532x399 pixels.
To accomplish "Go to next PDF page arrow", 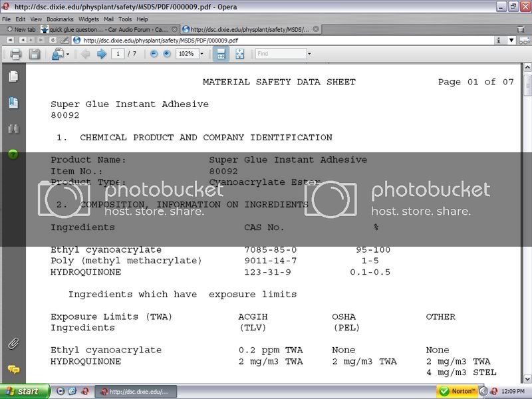I will point(102,54).
